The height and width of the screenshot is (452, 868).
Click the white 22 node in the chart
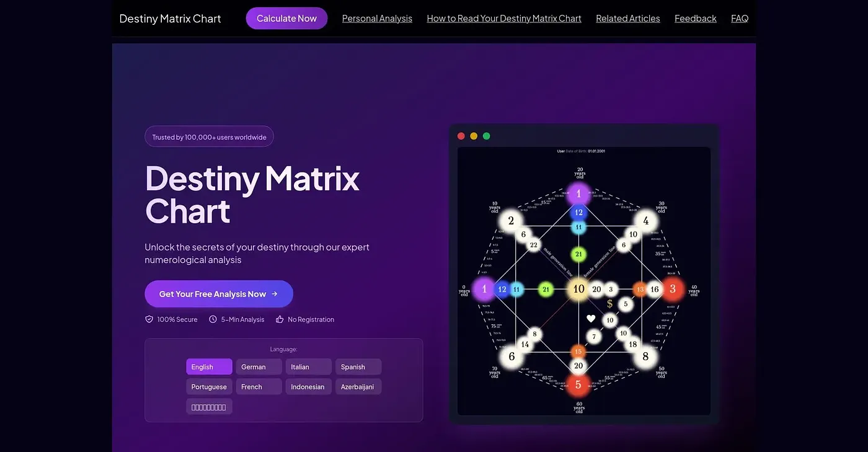(534, 245)
